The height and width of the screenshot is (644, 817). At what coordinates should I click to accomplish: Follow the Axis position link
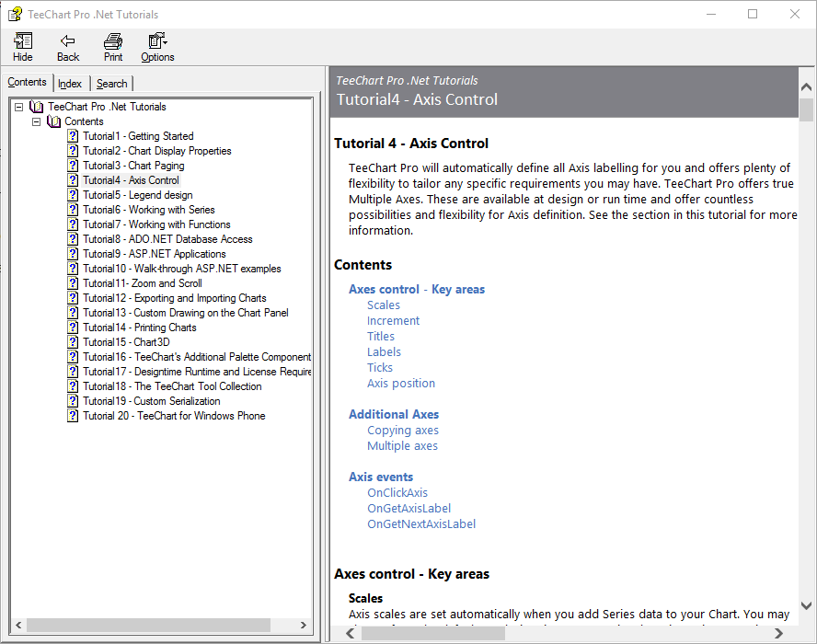coord(401,383)
